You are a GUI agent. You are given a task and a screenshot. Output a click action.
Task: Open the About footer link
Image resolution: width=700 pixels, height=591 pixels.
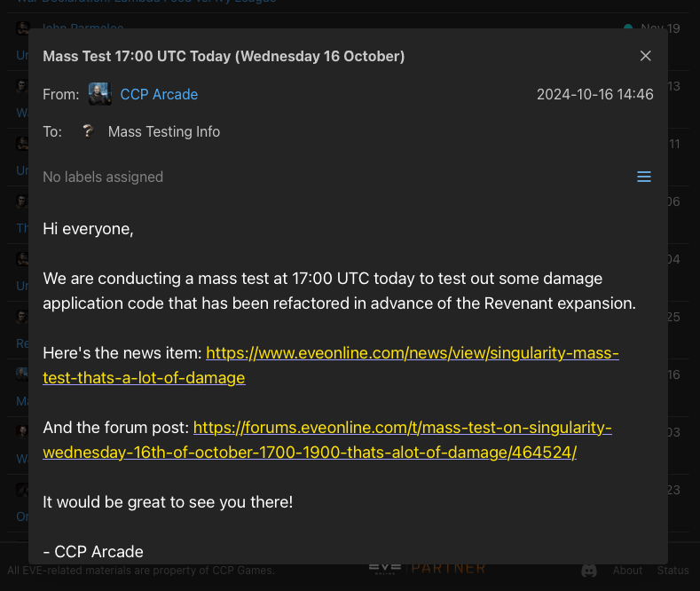(627, 570)
